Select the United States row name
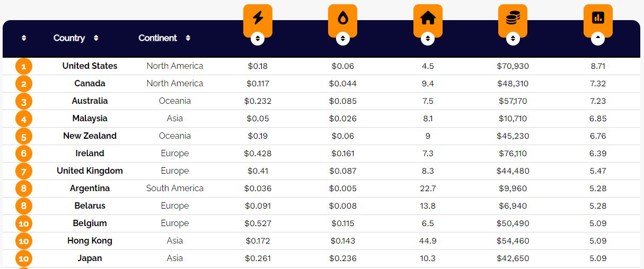 tap(90, 66)
